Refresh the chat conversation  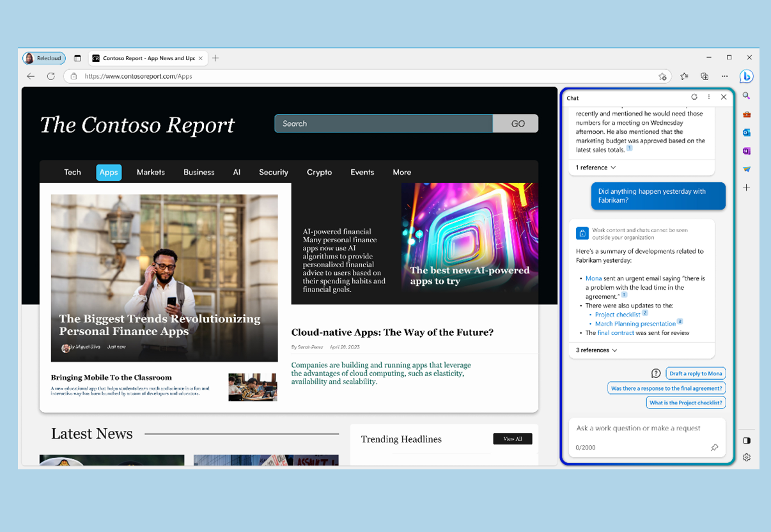click(694, 97)
